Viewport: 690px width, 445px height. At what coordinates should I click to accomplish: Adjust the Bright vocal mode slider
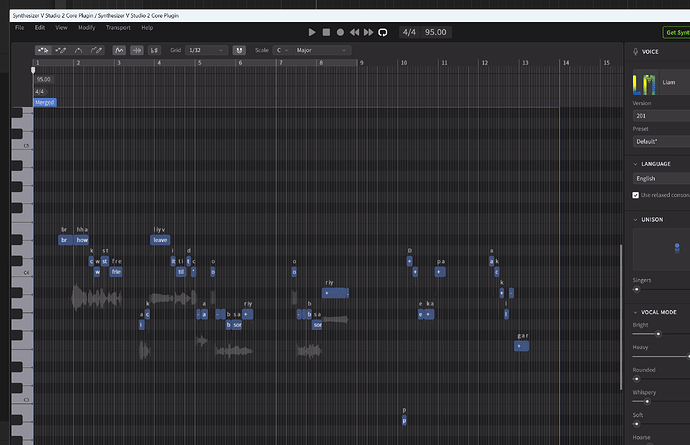pyautogui.click(x=658, y=334)
